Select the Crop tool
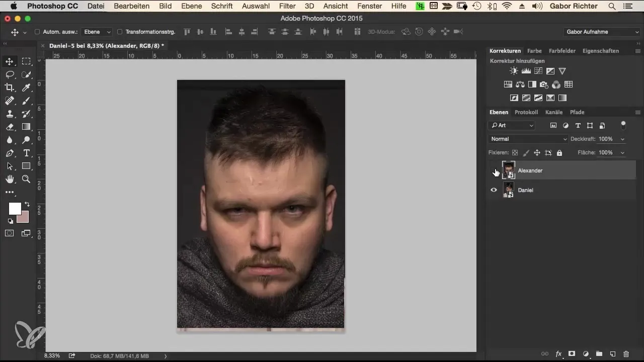644x362 pixels. pos(10,87)
